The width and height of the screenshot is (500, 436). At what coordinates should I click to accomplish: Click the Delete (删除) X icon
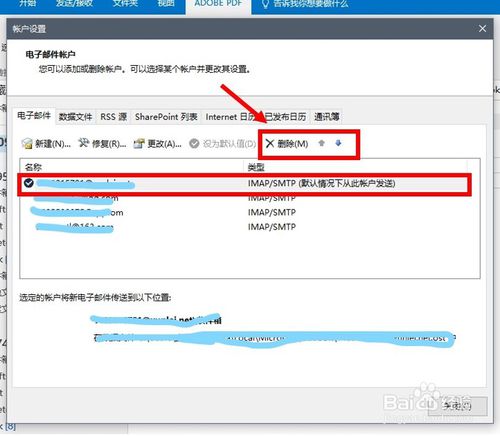click(270, 144)
